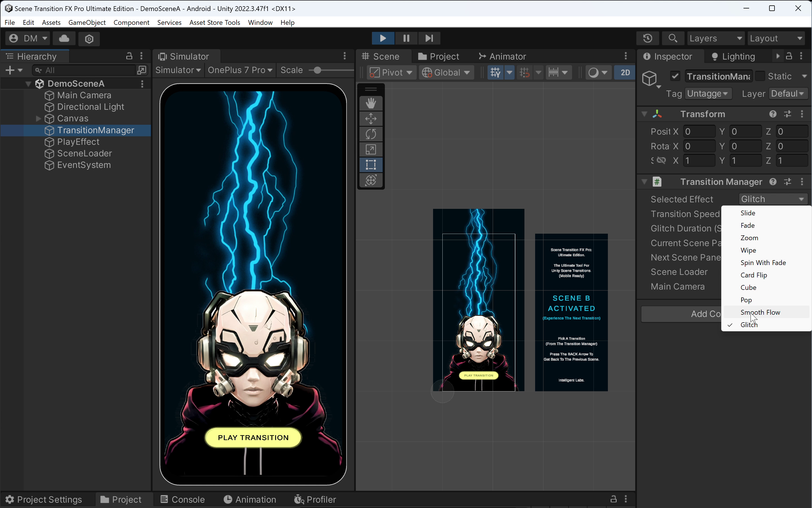Open the DM account button

[x=28, y=38]
